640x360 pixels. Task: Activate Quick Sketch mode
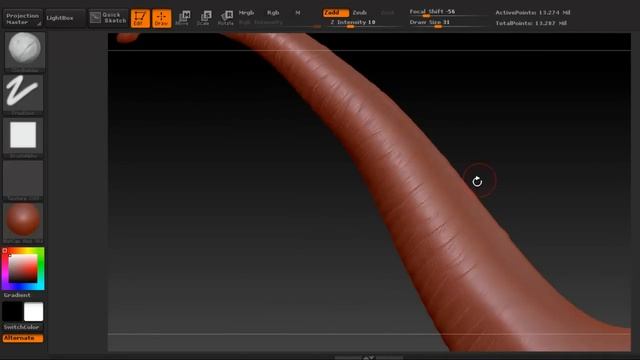tap(108, 18)
